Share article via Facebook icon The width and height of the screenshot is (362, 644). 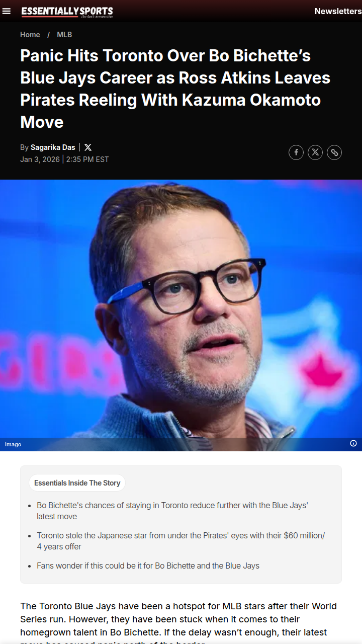296,152
